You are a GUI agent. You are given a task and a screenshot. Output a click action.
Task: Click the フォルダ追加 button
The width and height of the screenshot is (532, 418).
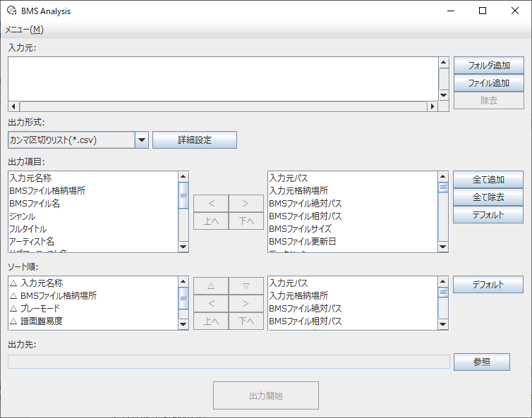pyautogui.click(x=488, y=65)
